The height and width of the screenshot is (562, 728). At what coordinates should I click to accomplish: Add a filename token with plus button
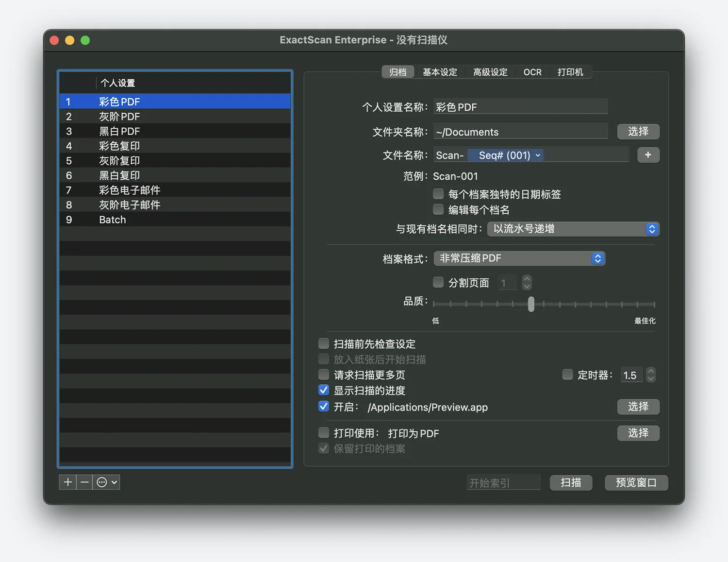coord(648,155)
